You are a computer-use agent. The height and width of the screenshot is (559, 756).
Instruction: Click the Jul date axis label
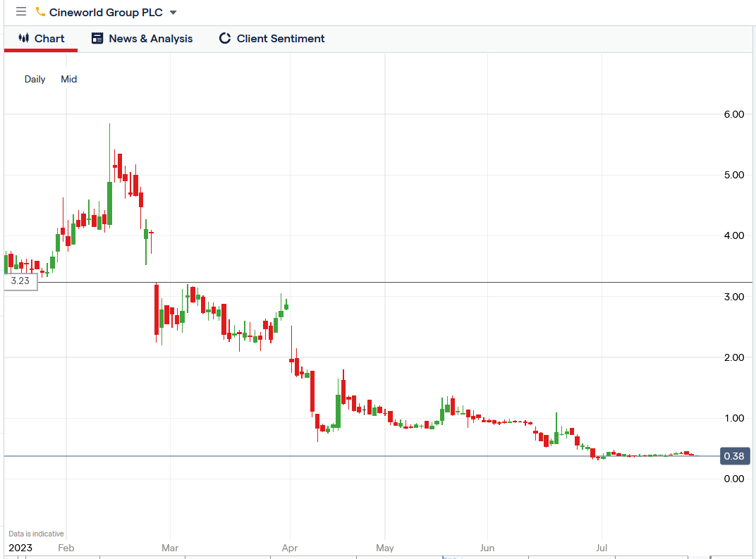click(602, 548)
